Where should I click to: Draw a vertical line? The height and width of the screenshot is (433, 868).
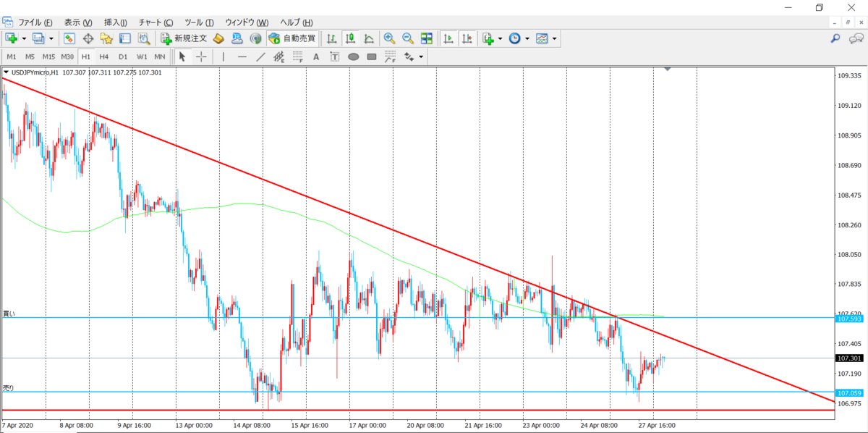(224, 56)
